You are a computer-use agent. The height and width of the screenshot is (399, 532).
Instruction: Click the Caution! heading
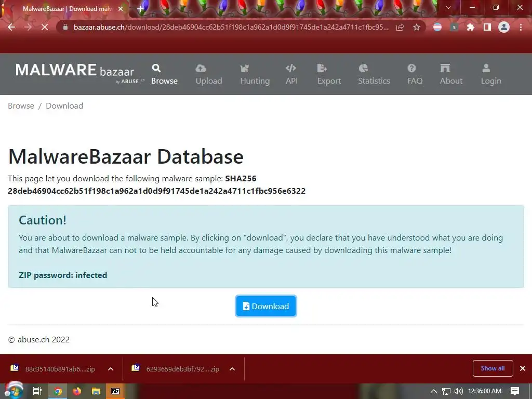tap(43, 220)
